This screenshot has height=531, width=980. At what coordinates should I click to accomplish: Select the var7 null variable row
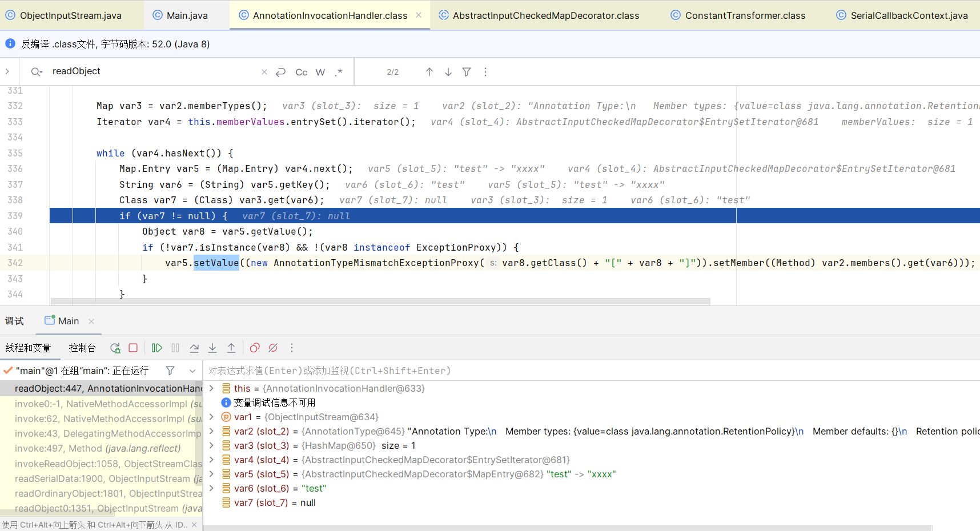[591, 502]
